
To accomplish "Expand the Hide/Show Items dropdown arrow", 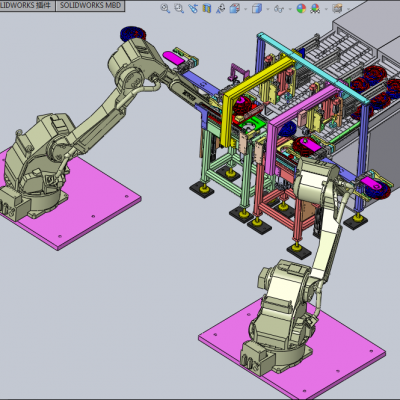I will tap(290, 9).
